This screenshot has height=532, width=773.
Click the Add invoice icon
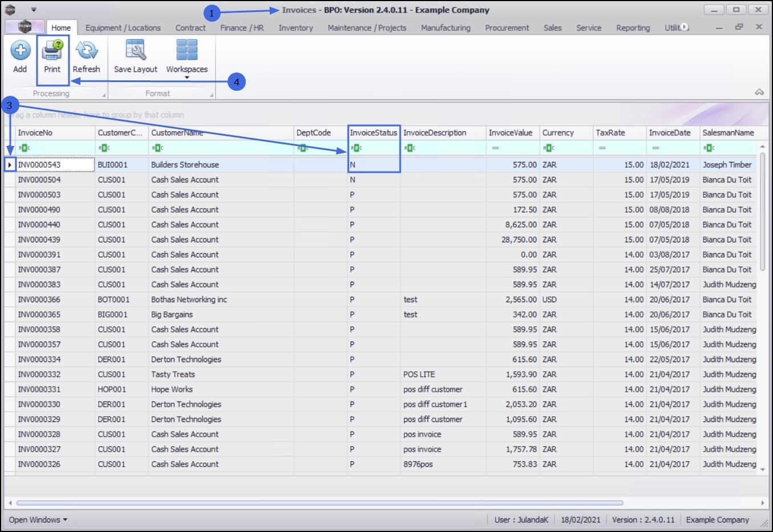(20, 50)
